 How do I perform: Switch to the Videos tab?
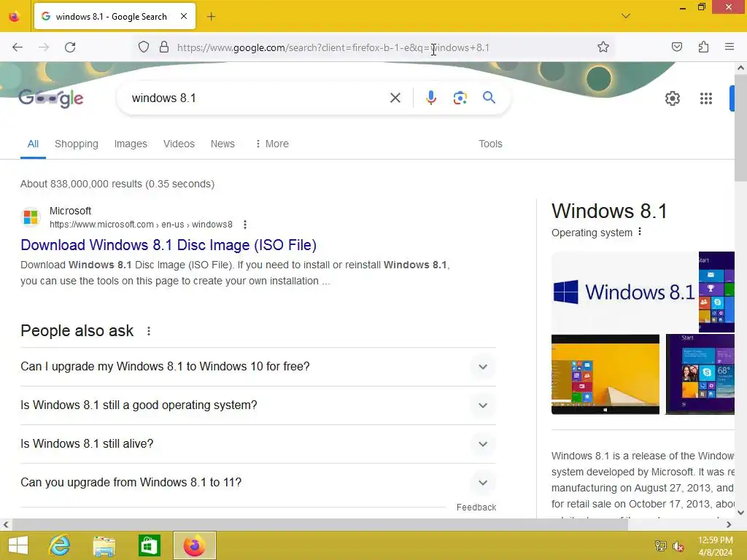179,144
